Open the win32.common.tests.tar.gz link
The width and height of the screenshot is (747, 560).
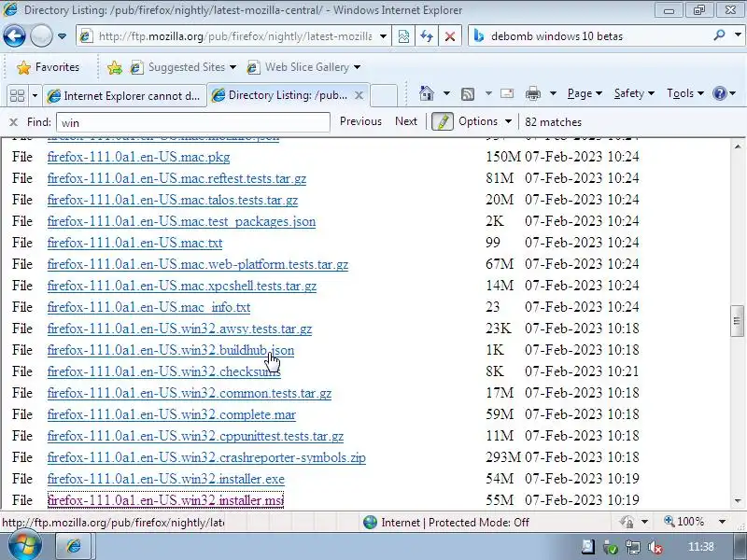pyautogui.click(x=190, y=393)
